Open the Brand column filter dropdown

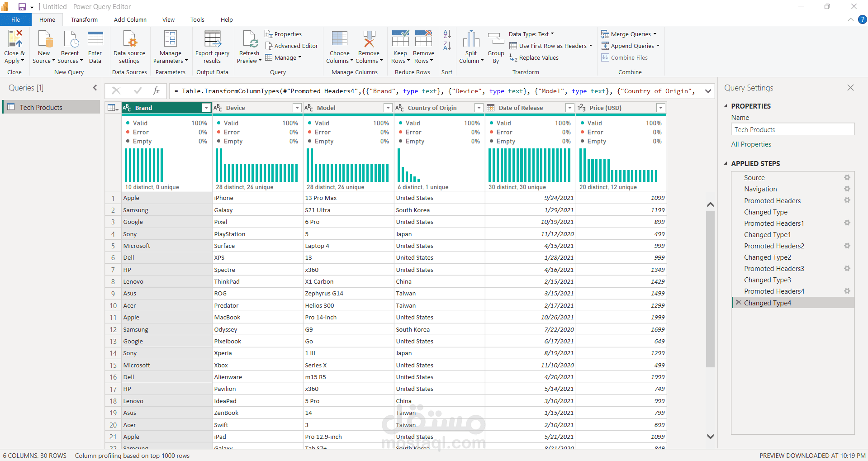click(206, 108)
